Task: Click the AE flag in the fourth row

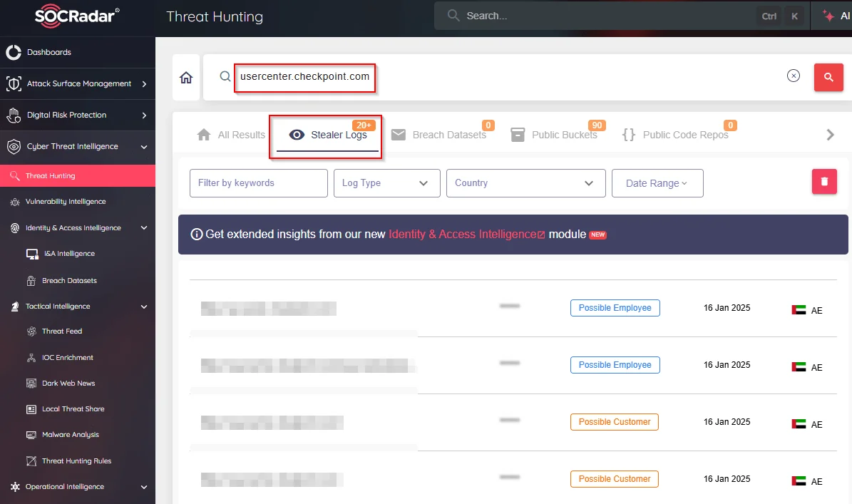Action: [799, 481]
